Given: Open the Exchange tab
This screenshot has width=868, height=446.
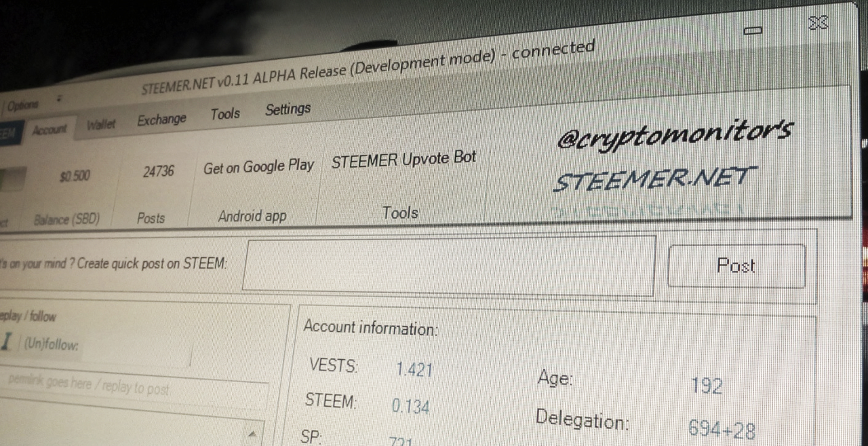Looking at the screenshot, I should point(161,120).
